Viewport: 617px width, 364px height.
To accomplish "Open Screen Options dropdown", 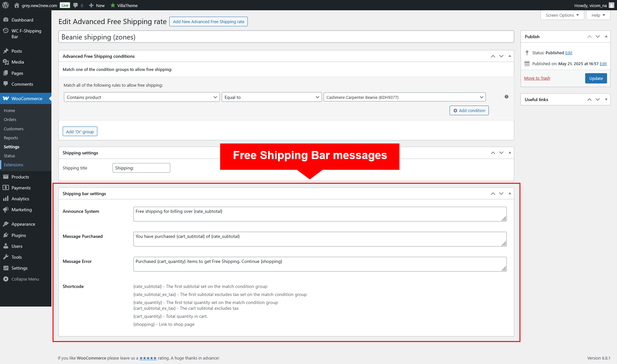I will coord(562,15).
